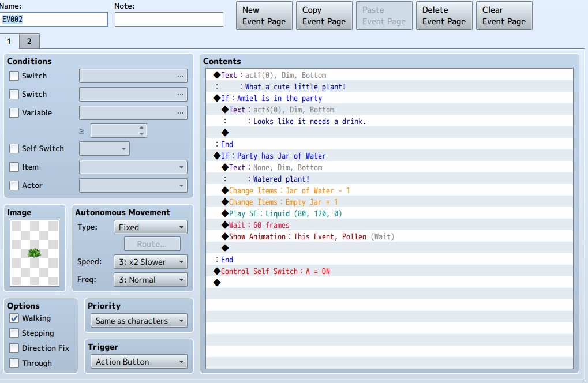
Task: Select Control Self Switch A command
Action: coord(389,271)
